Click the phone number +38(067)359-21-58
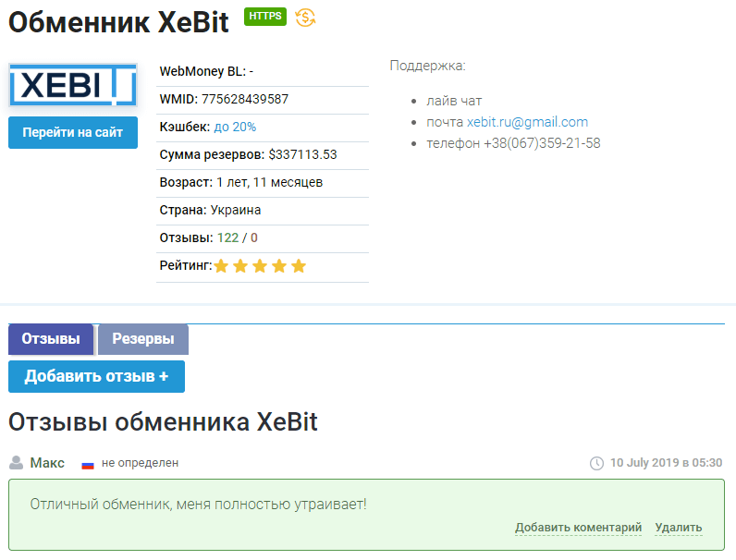Viewport: 736px width, 560px height. click(x=542, y=143)
